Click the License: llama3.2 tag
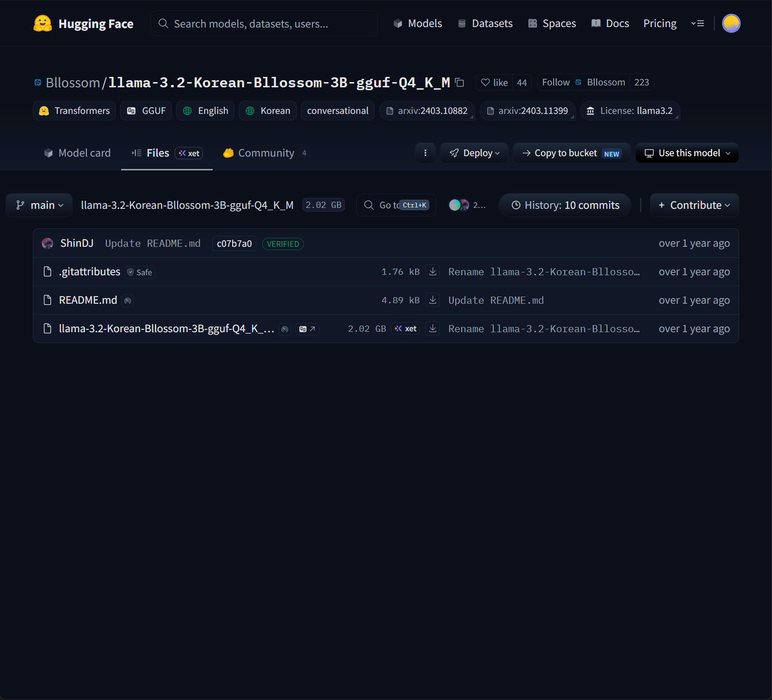The image size is (772, 700). coord(630,111)
